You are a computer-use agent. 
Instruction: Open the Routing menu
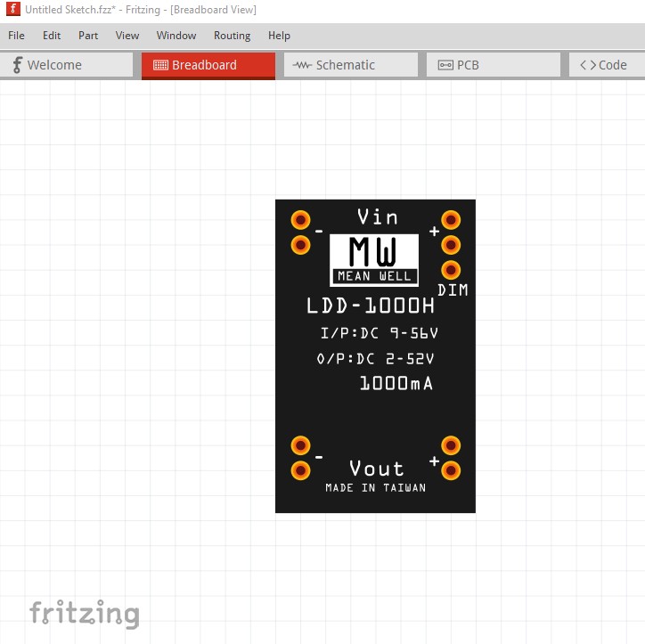232,36
